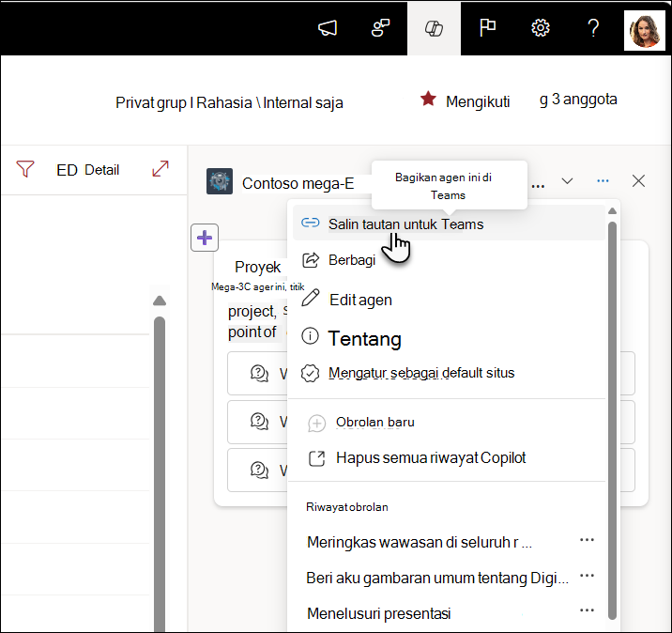Screen dimensions: 672x633
Task: Click Privat grup Rahasia Internal saja label
Action: click(x=229, y=103)
